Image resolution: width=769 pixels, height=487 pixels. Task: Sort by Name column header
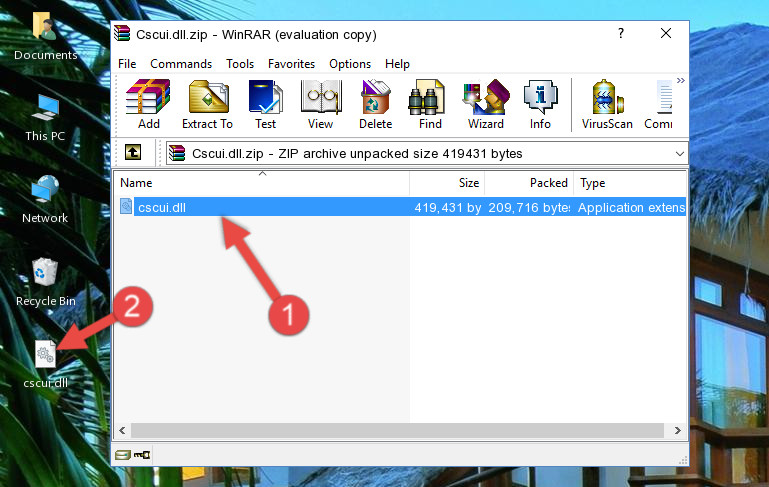[262, 183]
